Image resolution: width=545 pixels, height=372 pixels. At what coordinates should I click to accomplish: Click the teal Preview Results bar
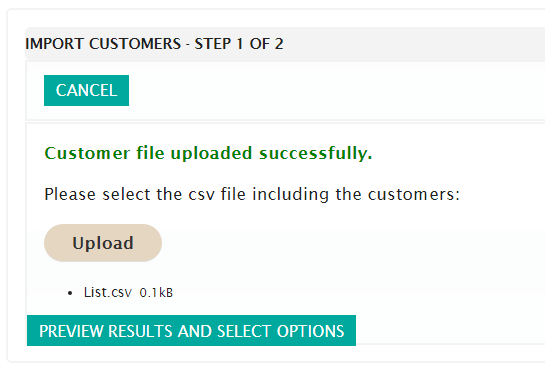coord(192,331)
